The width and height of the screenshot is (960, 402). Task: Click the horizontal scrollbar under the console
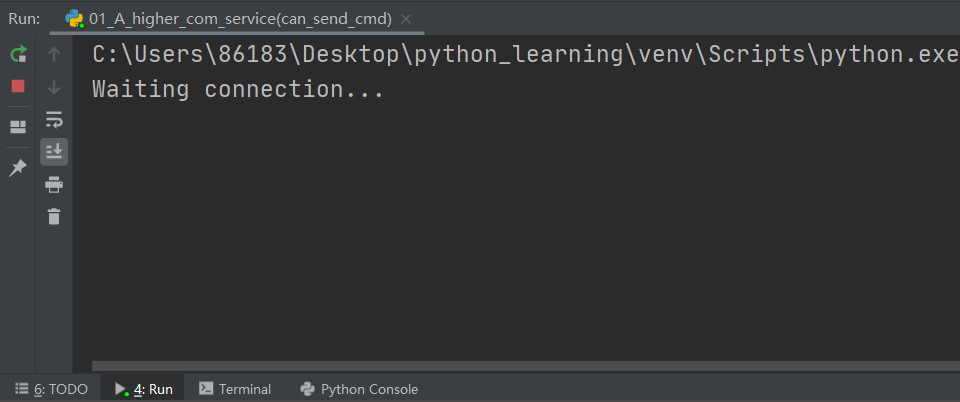(x=526, y=366)
